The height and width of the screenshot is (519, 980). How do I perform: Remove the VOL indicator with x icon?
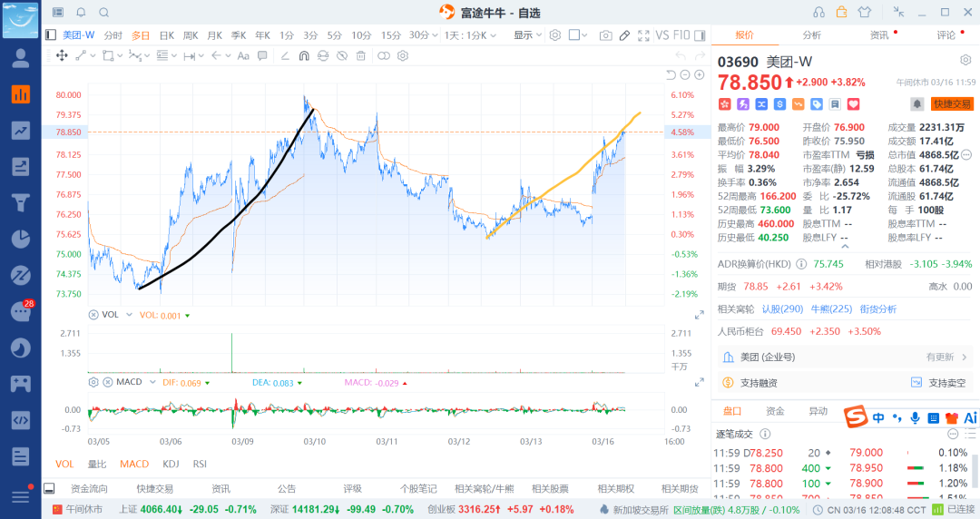tap(93, 315)
